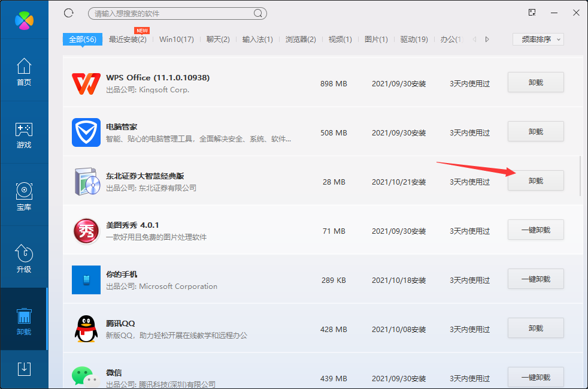The image size is (588, 389).
Task: Click the 电脑管家 title text
Action: click(122, 127)
